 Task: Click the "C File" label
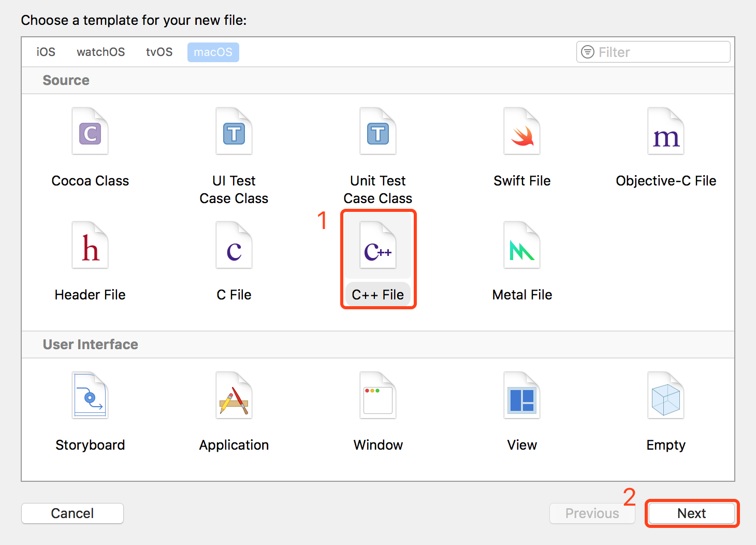(x=234, y=295)
